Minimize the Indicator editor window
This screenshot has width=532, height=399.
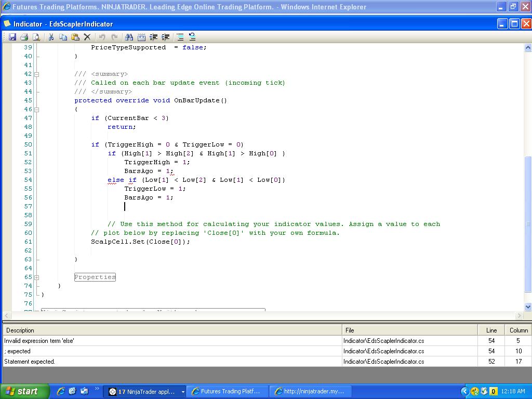click(x=503, y=24)
